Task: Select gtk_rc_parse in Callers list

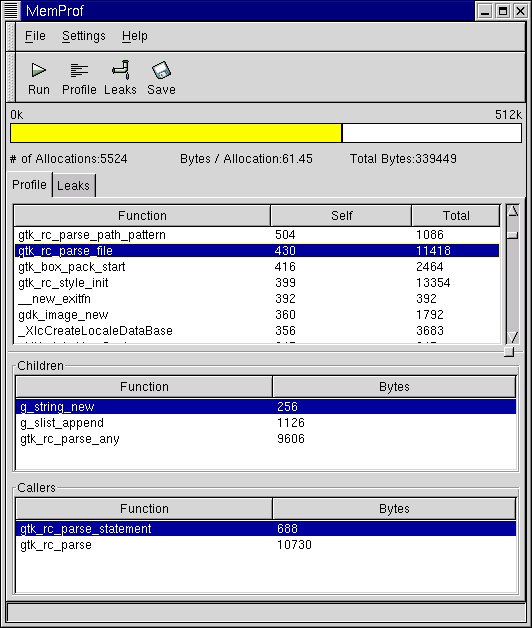Action: 266,545
